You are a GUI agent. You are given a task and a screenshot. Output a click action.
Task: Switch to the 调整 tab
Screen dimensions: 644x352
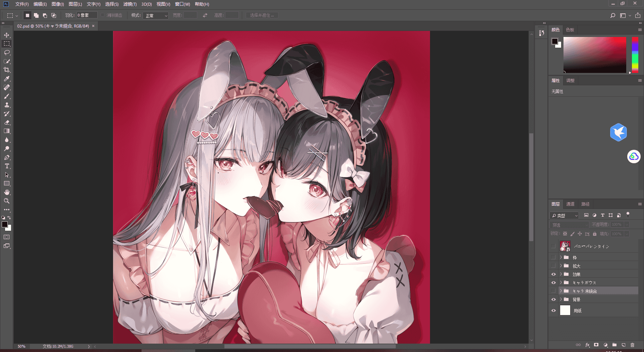tap(570, 80)
